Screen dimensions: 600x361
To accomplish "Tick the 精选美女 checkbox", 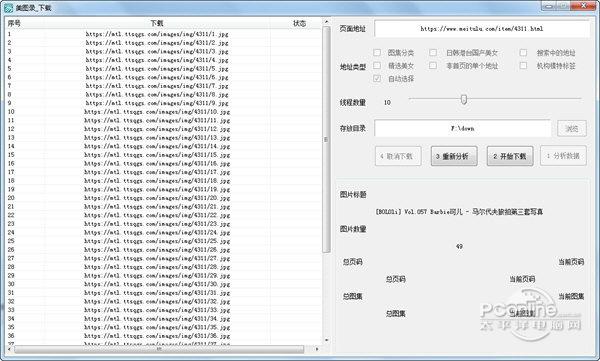I will [377, 65].
